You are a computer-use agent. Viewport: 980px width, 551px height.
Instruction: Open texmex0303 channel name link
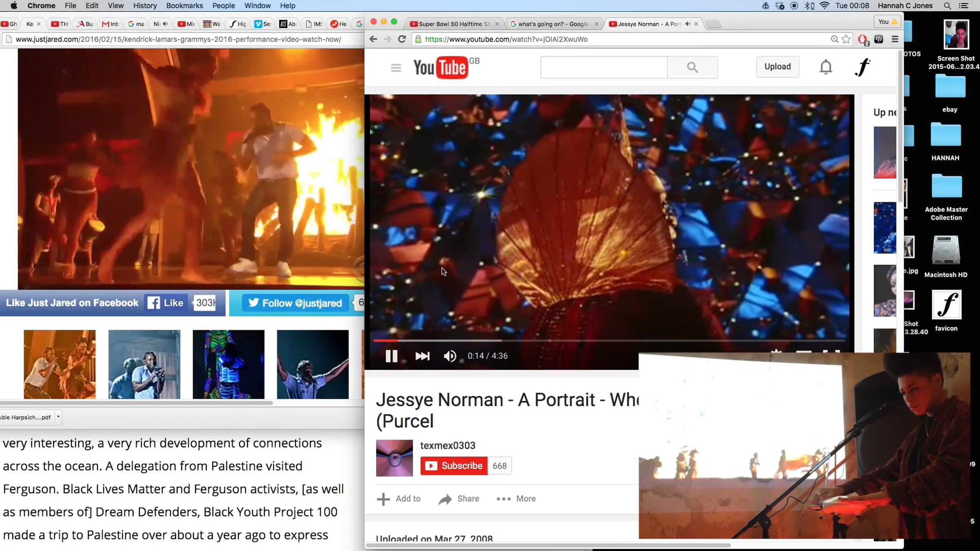[x=448, y=445]
